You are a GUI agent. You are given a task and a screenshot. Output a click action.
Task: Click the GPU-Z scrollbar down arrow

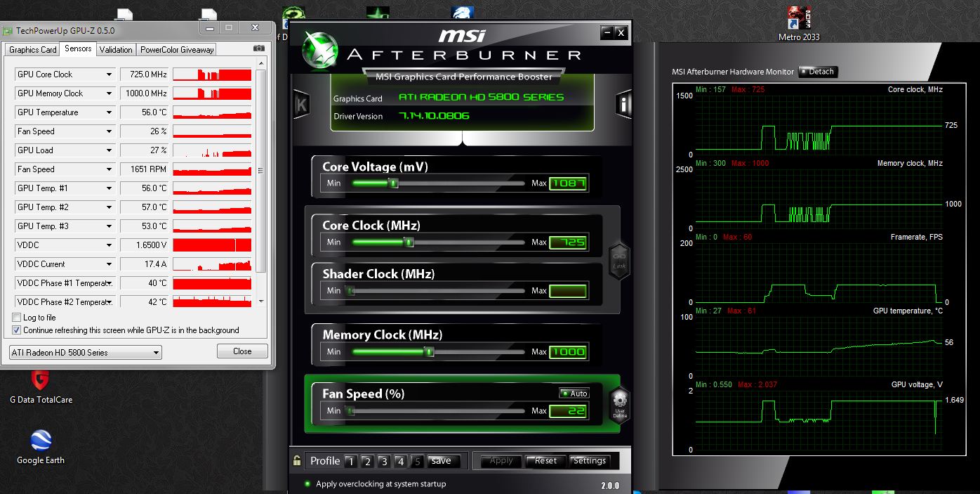coord(262,301)
